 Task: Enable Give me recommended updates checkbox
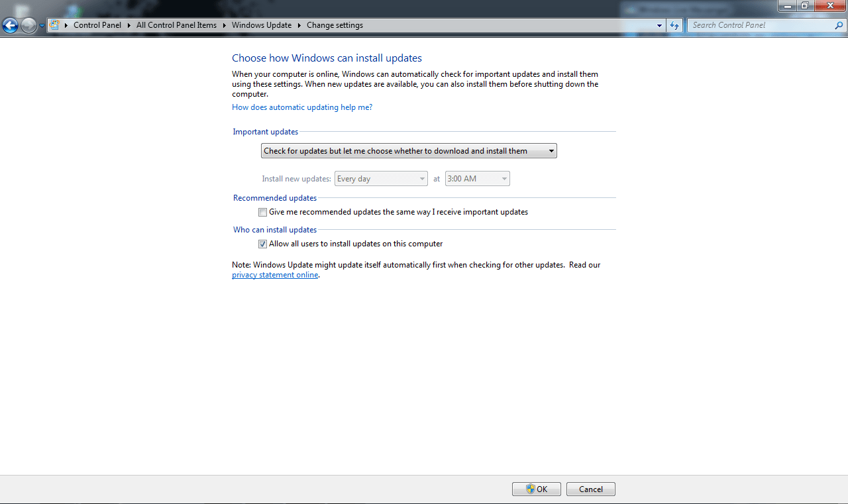click(263, 213)
